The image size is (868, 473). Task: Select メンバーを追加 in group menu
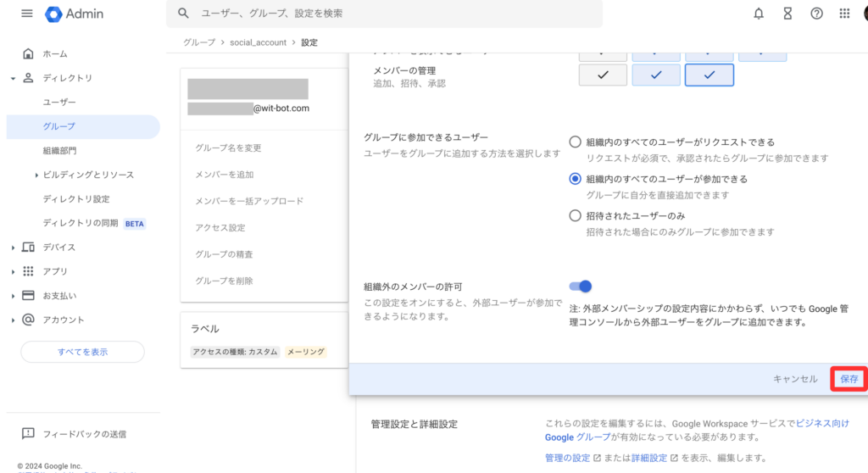225,175
